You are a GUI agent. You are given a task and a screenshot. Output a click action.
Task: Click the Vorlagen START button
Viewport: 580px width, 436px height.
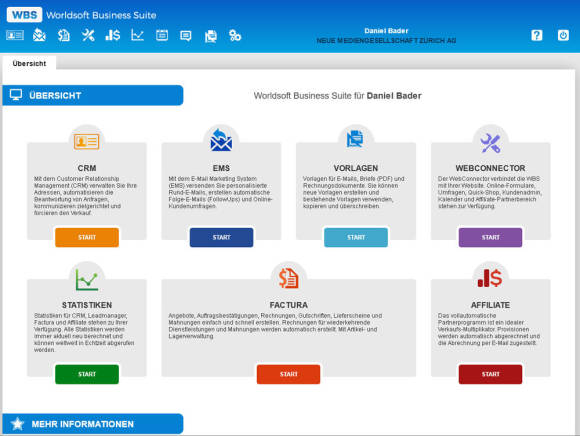click(x=356, y=237)
